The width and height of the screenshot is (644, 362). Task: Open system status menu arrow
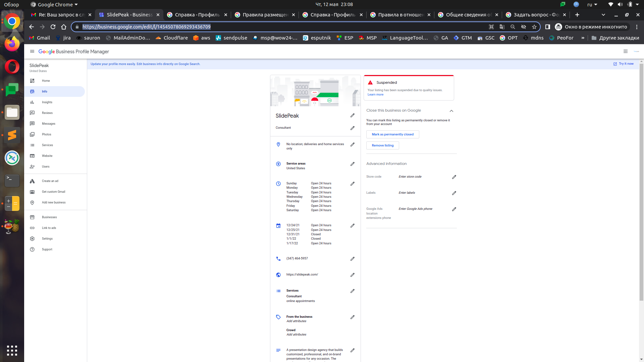coord(637,4)
